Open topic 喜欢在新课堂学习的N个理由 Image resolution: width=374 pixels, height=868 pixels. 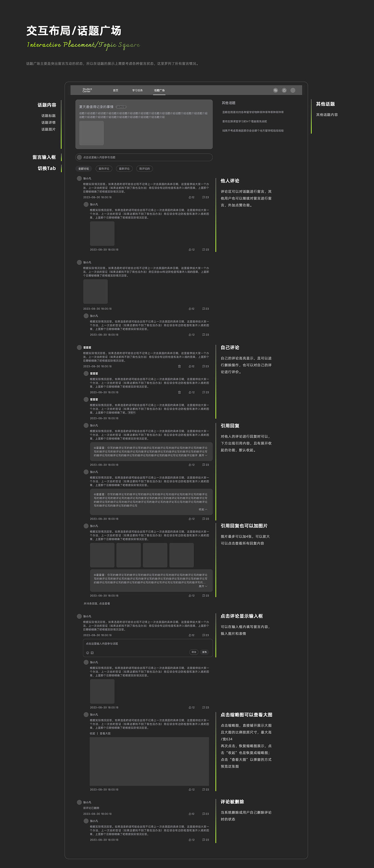[x=244, y=121]
